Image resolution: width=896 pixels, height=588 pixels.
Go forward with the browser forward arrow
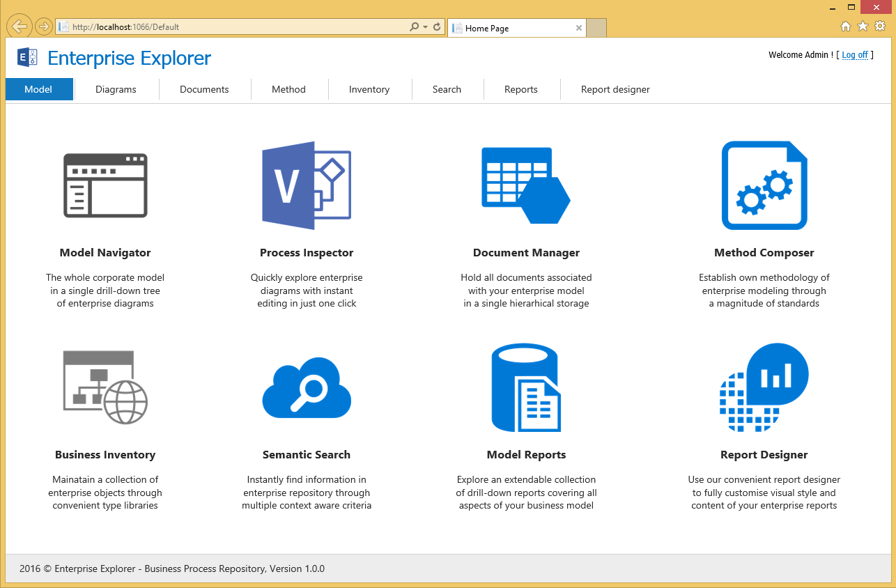point(43,26)
